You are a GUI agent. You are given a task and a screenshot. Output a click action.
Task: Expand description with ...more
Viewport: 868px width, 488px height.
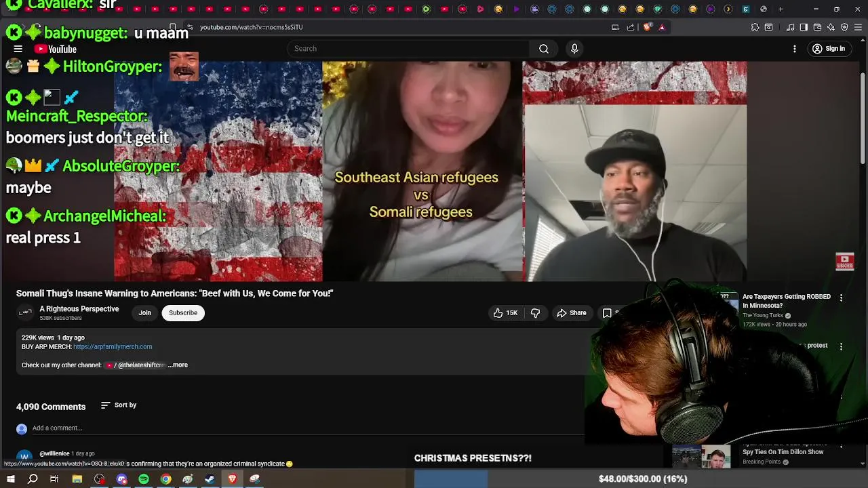click(x=178, y=365)
